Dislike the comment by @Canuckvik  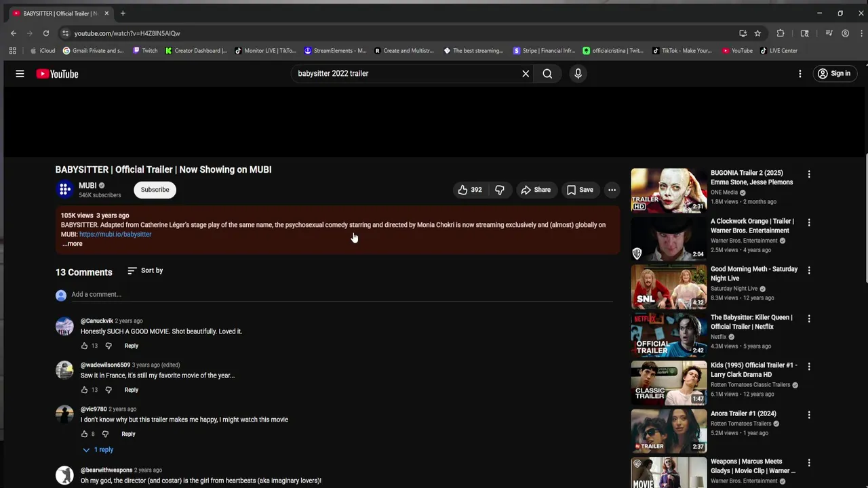click(108, 346)
